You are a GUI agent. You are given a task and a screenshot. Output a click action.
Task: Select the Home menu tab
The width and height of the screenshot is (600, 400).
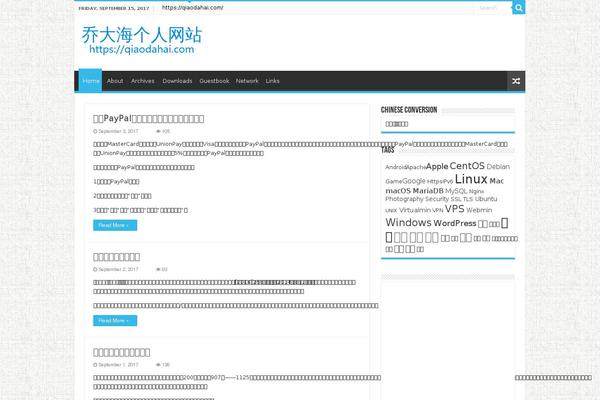coord(90,81)
